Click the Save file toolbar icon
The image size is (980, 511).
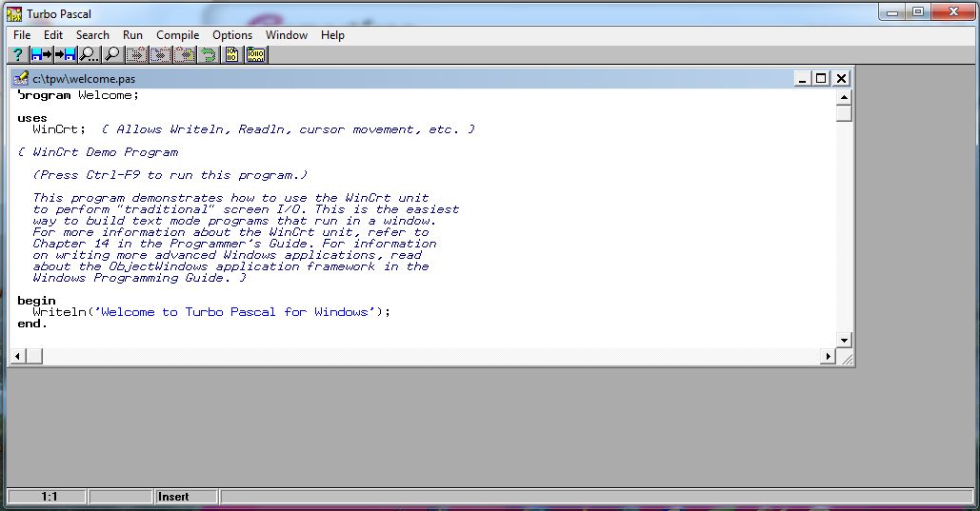coord(65,55)
